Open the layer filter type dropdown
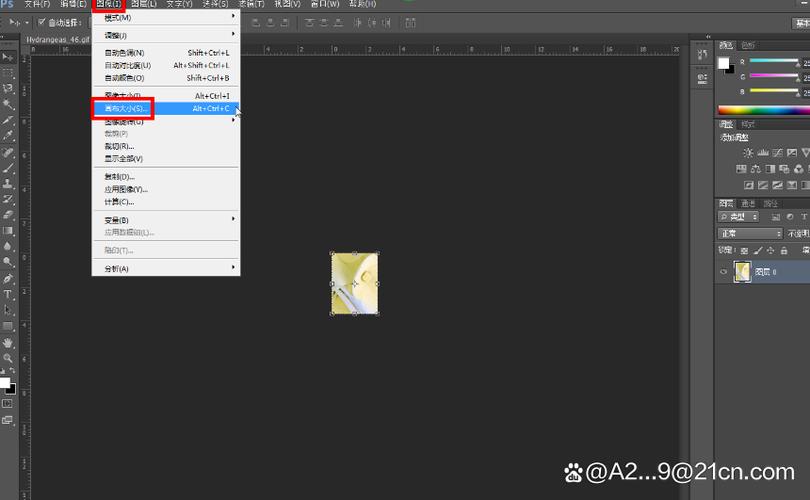810x500 pixels. pyautogui.click(x=738, y=217)
